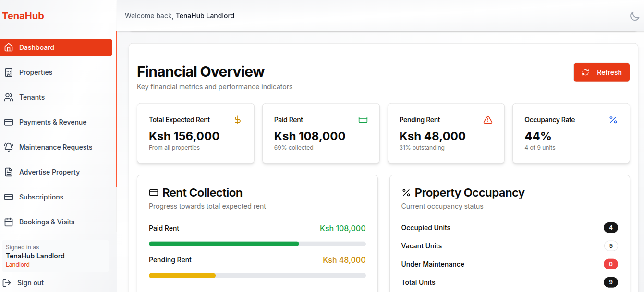Open Tenants from the sidebar icon
This screenshot has width=644, height=292.
[9, 97]
